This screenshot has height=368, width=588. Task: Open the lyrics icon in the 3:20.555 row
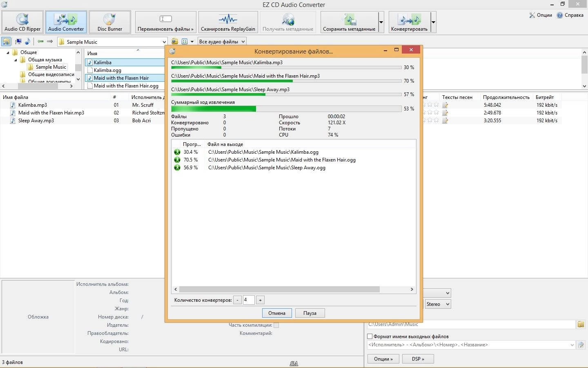click(x=445, y=121)
